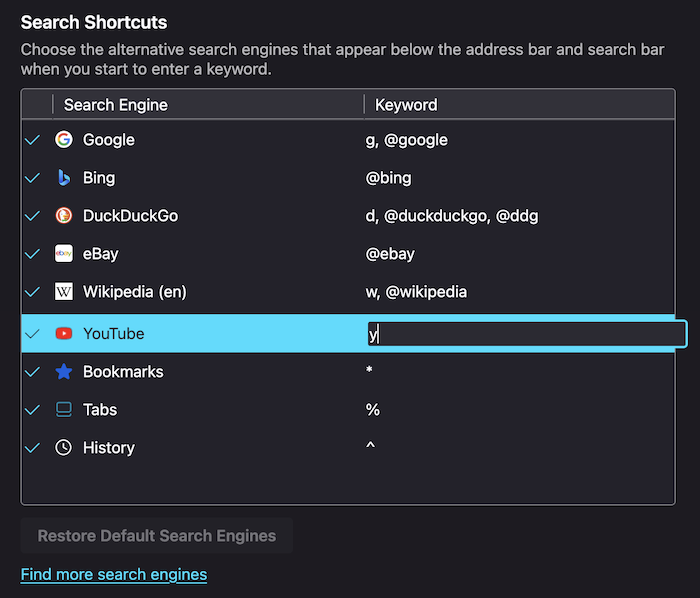Click the "g, @google" keyword cell
700x598 pixels.
pyautogui.click(x=406, y=140)
